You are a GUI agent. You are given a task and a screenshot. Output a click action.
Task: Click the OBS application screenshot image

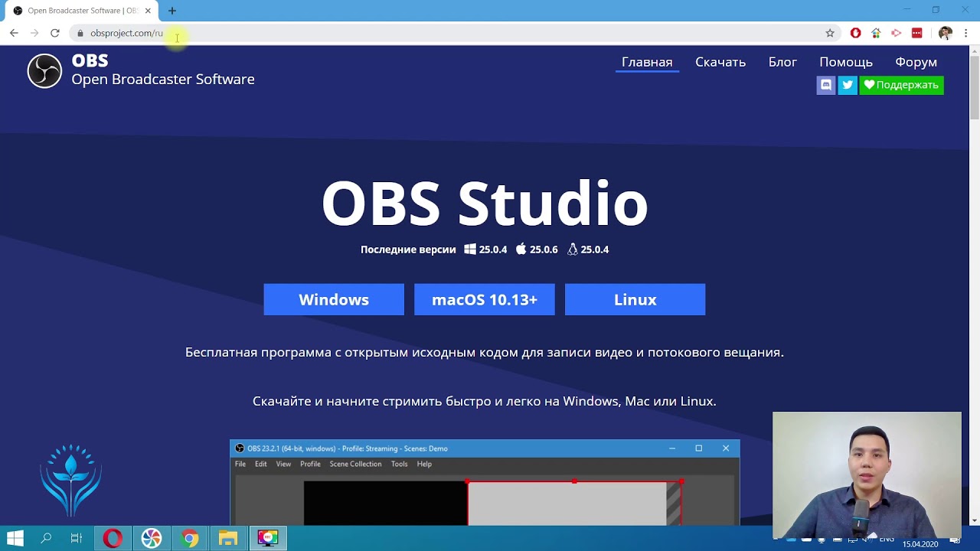[485, 483]
